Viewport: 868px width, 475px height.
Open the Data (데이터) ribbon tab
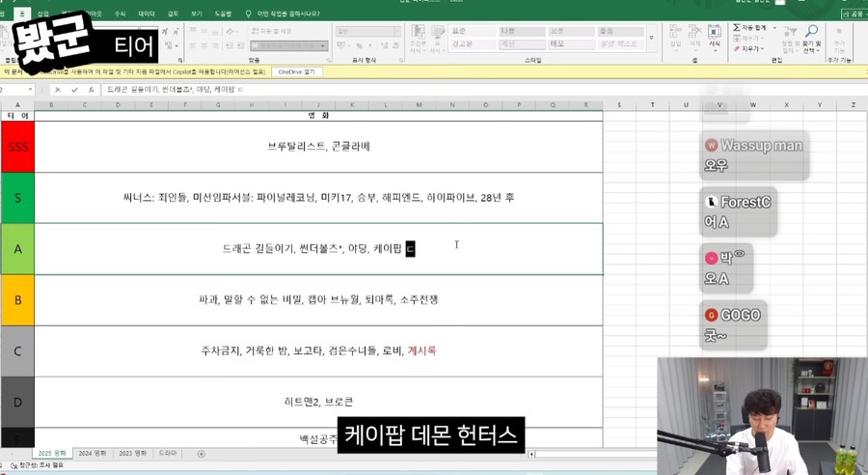pos(147,14)
